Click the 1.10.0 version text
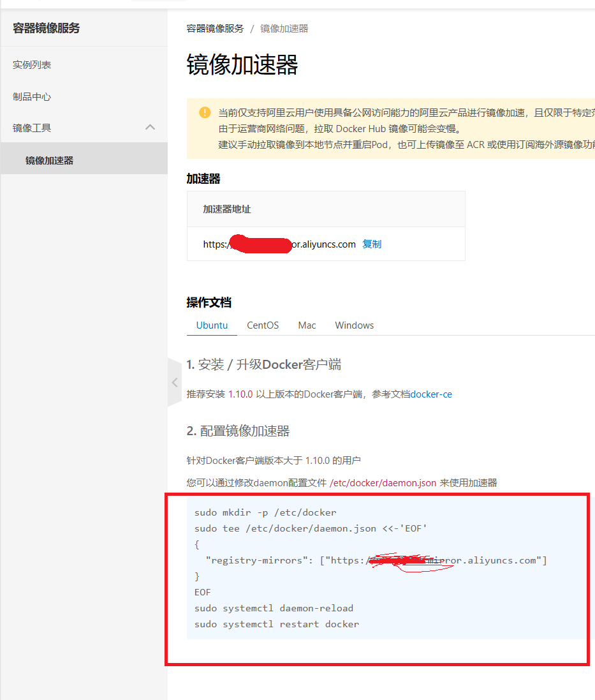 click(x=240, y=394)
